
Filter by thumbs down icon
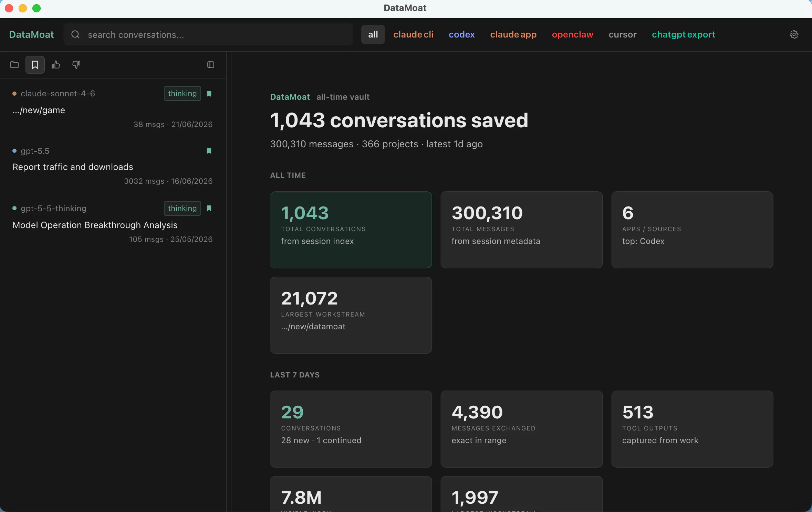76,65
